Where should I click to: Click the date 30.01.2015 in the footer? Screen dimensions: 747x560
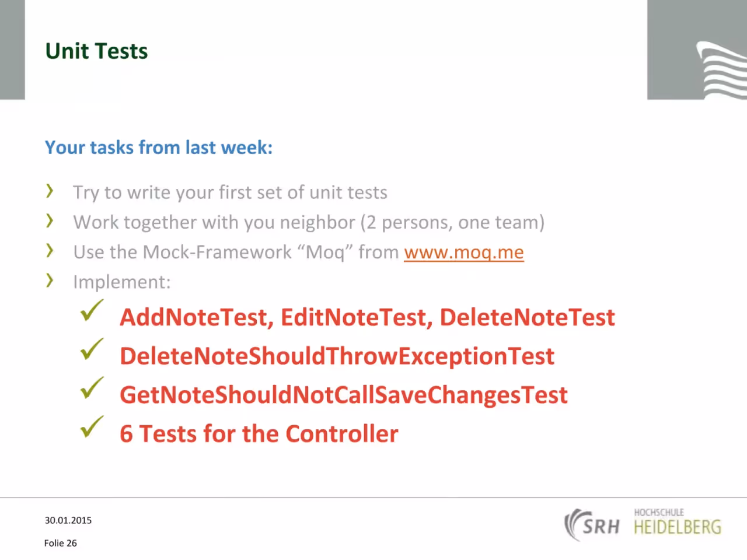[68, 520]
